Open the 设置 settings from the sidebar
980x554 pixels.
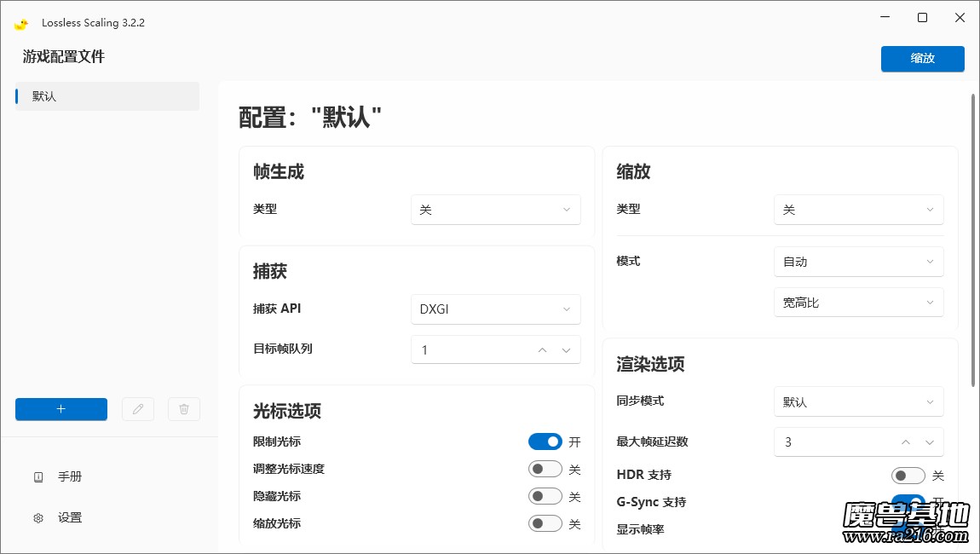69,517
